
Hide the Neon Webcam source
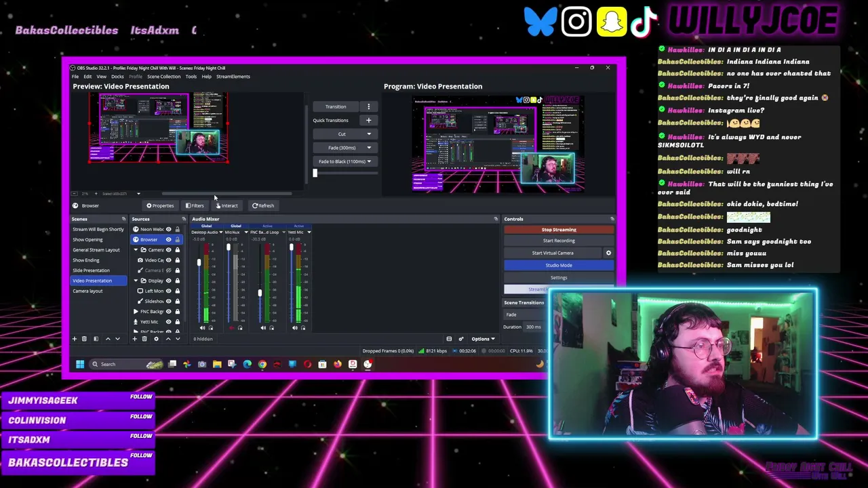tap(169, 230)
